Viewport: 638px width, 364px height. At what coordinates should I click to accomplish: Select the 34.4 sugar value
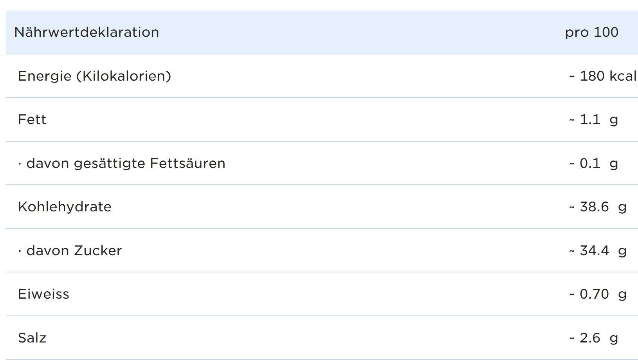coord(594,250)
